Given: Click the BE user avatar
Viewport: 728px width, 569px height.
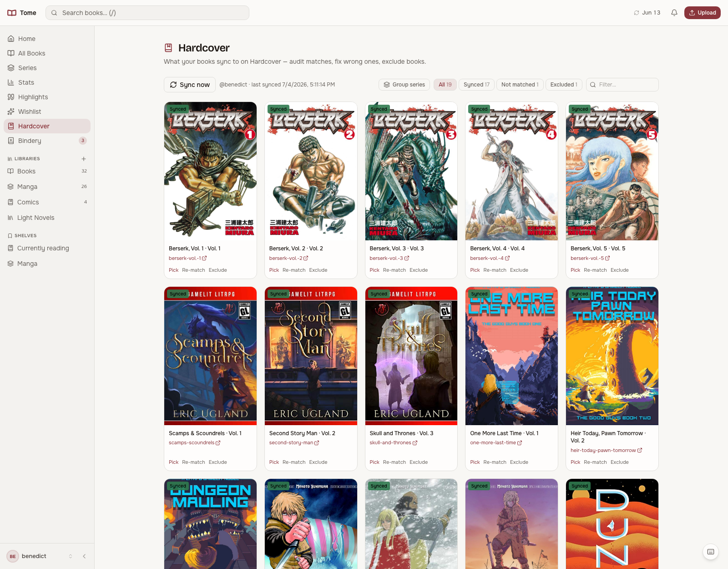Looking at the screenshot, I should point(13,556).
